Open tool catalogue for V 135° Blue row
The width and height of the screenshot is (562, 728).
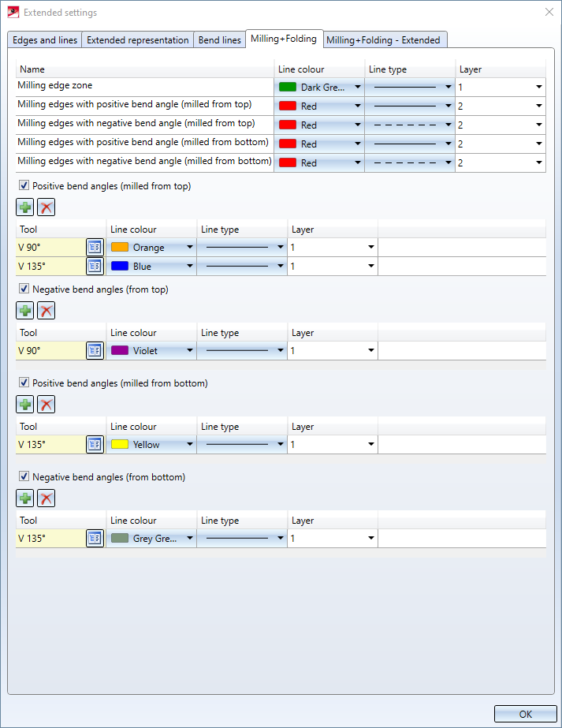[x=95, y=266]
